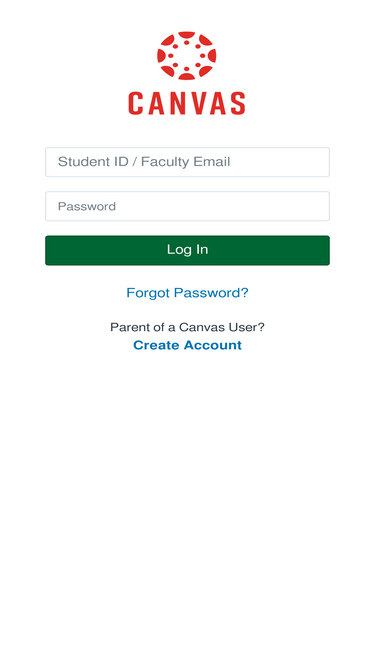Start password recovery via Forgot Password?
375x667 pixels.
click(x=188, y=293)
